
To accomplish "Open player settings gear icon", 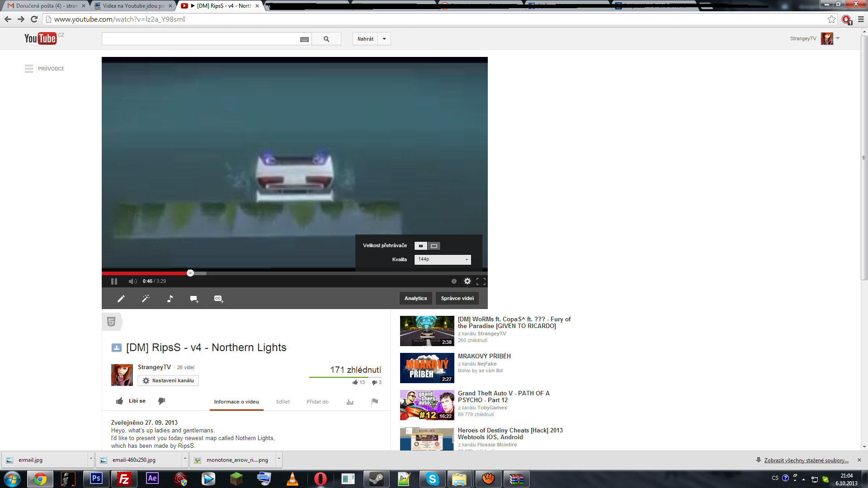I will click(467, 281).
